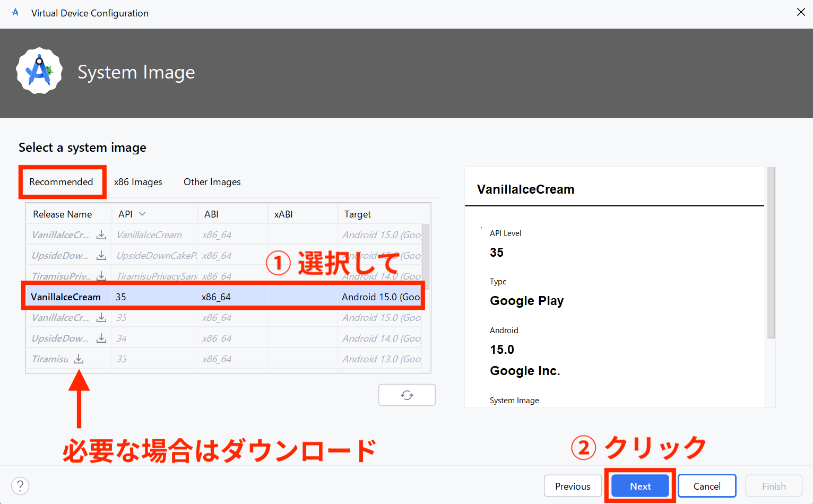
Task: Select the greyed 'Tiramisu' release name
Action: [50, 359]
